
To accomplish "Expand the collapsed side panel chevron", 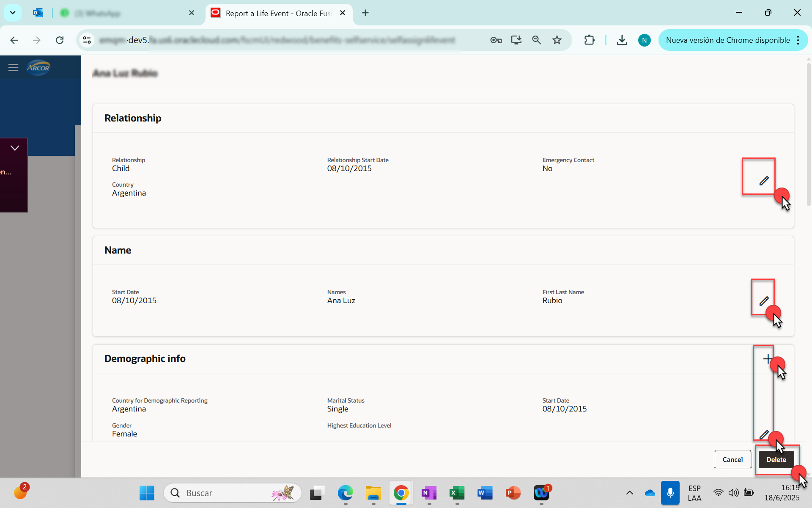I will 15,148.
